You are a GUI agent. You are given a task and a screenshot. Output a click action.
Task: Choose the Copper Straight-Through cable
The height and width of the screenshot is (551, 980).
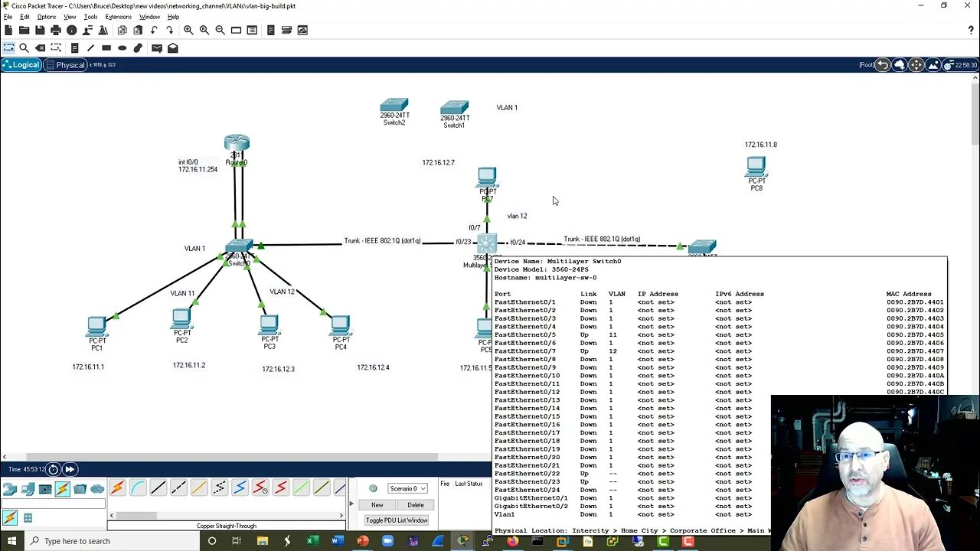click(158, 487)
